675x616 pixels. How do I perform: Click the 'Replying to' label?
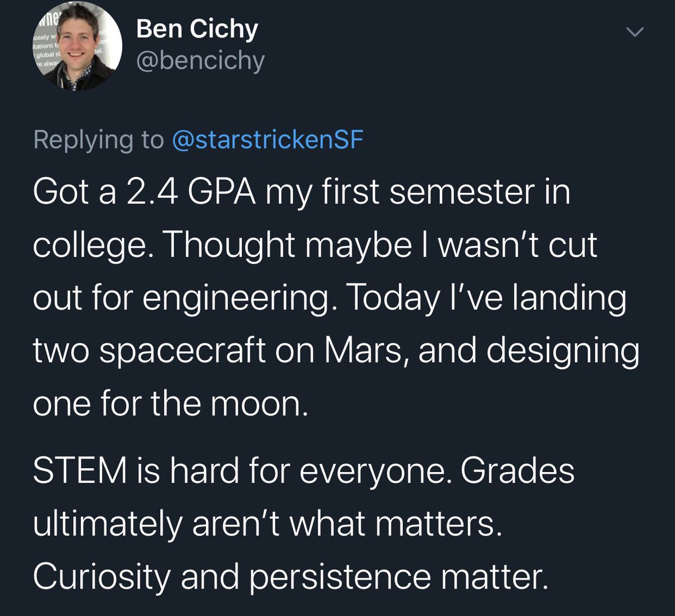coord(98,140)
